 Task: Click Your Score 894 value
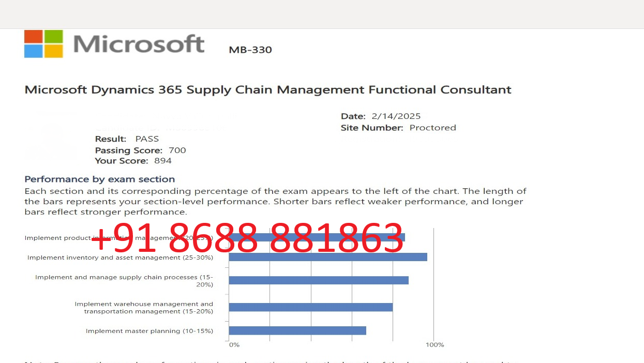[x=133, y=161]
